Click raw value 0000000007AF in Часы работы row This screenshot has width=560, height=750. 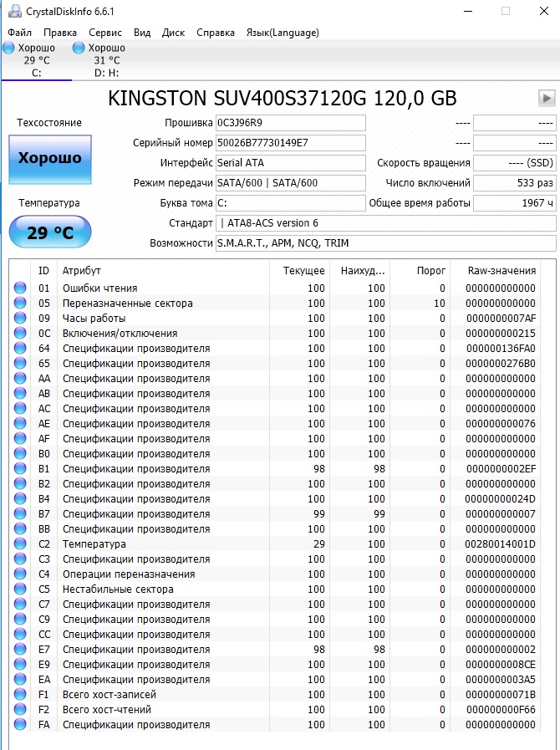pyautogui.click(x=501, y=318)
